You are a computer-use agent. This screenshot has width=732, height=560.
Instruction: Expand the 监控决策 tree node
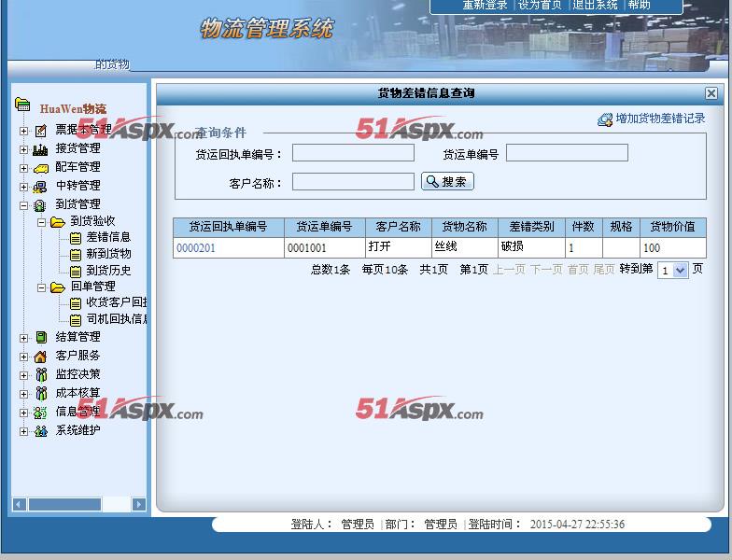[x=24, y=375]
